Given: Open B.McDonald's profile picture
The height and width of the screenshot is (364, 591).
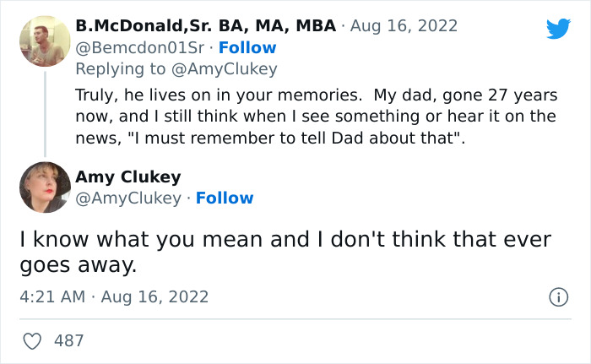Looking at the screenshot, I should pyautogui.click(x=45, y=41).
